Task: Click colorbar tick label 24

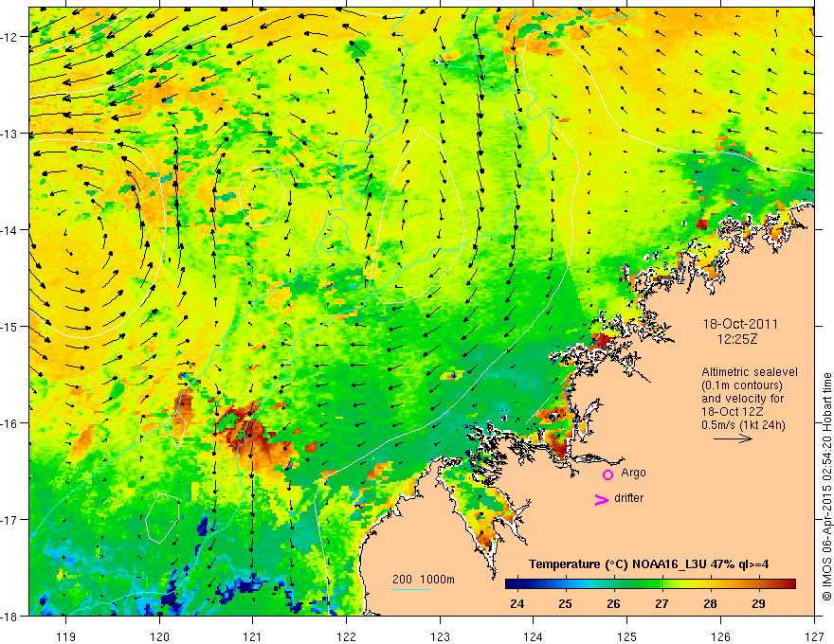Action: coord(517,603)
